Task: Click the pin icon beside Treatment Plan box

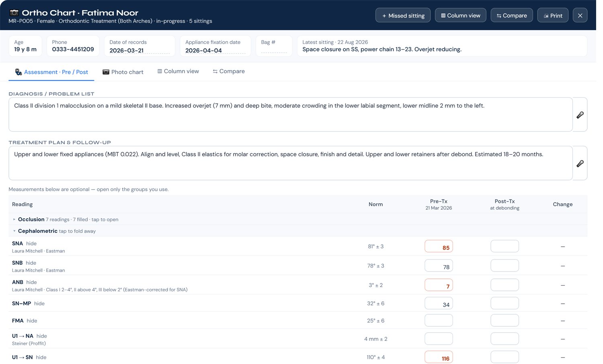Action: (x=580, y=164)
